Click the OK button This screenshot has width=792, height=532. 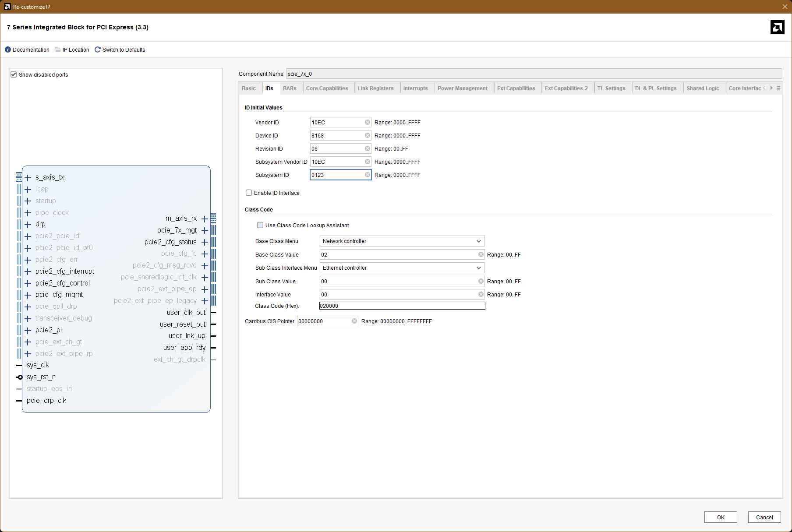pos(721,517)
